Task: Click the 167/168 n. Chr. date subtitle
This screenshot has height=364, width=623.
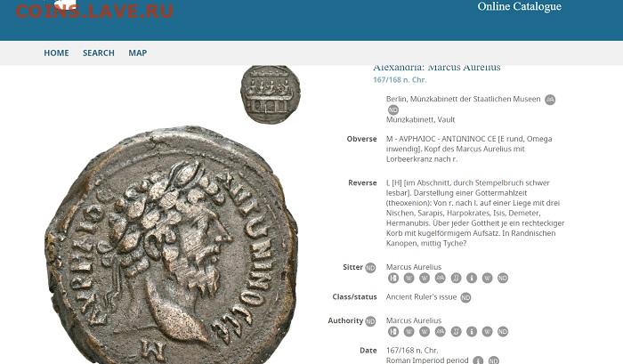Action: pos(400,80)
